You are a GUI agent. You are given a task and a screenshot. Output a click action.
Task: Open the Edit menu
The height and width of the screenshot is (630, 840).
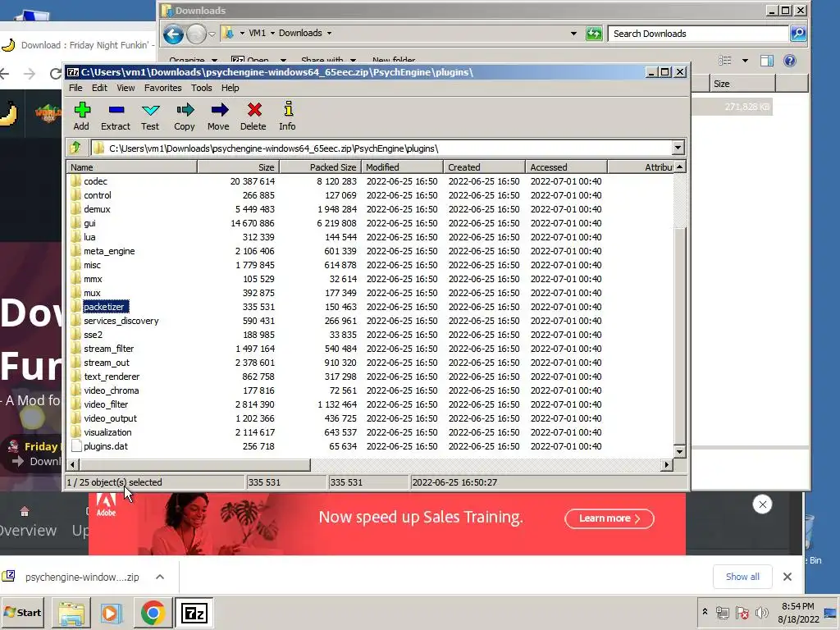[99, 88]
